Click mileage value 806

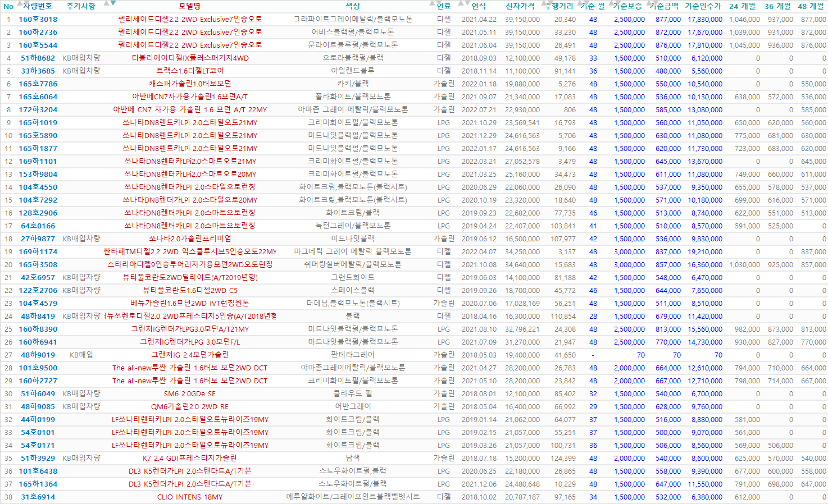(570, 109)
